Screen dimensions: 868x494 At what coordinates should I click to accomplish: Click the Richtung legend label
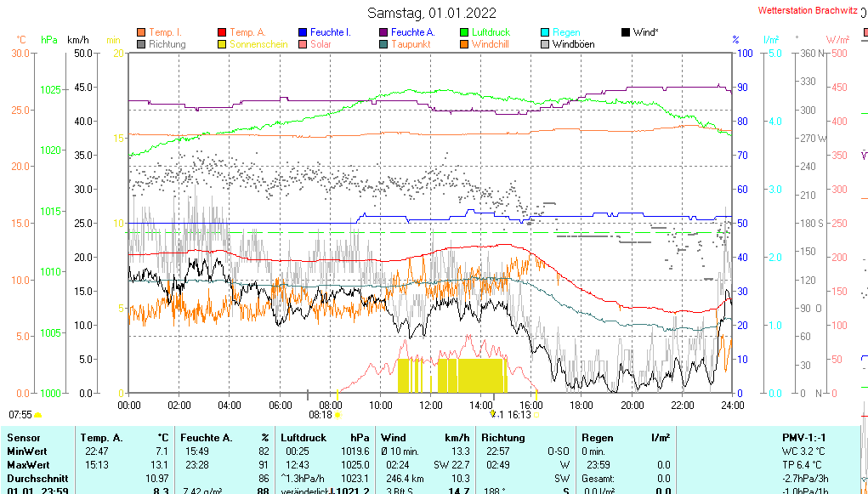(167, 44)
